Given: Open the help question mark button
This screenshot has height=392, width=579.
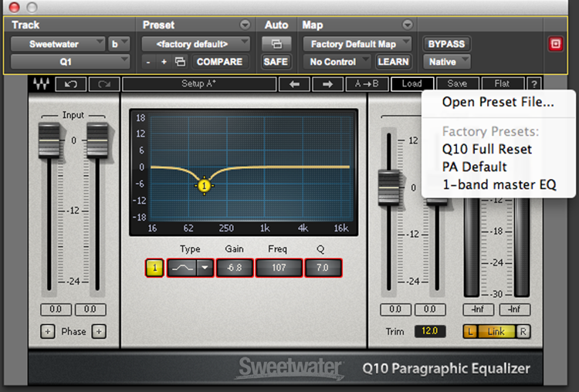Looking at the screenshot, I should point(534,84).
